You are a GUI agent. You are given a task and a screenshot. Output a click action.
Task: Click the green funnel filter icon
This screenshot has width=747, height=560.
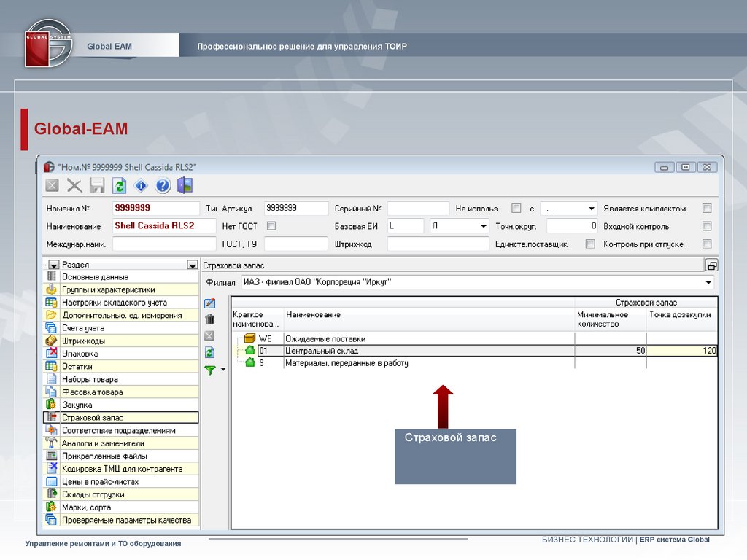210,370
